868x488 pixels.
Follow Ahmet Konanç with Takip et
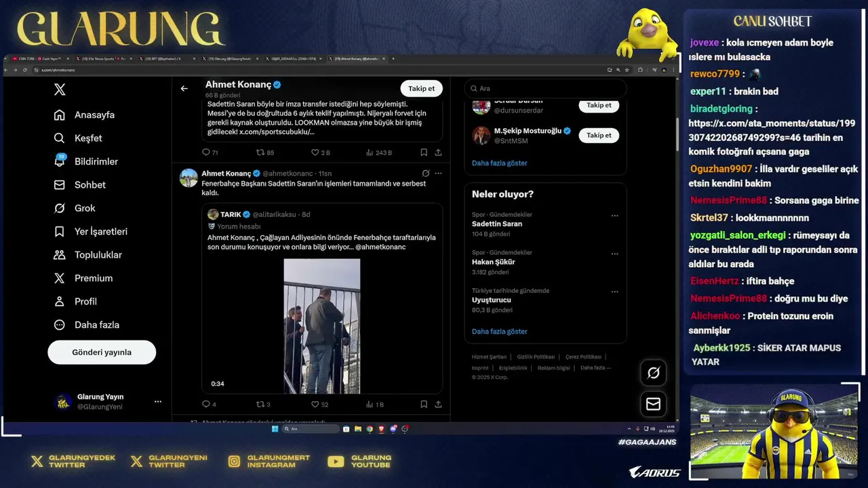point(421,88)
